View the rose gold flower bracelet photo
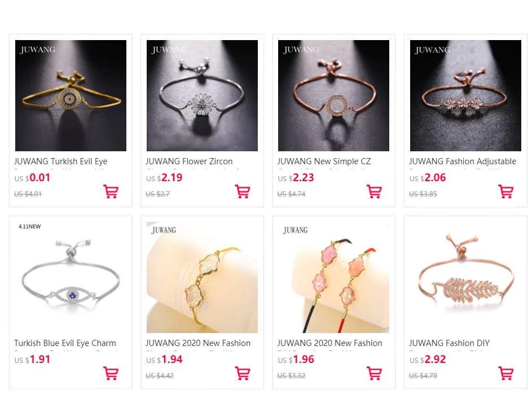The width and height of the screenshot is (532, 416). [465, 95]
